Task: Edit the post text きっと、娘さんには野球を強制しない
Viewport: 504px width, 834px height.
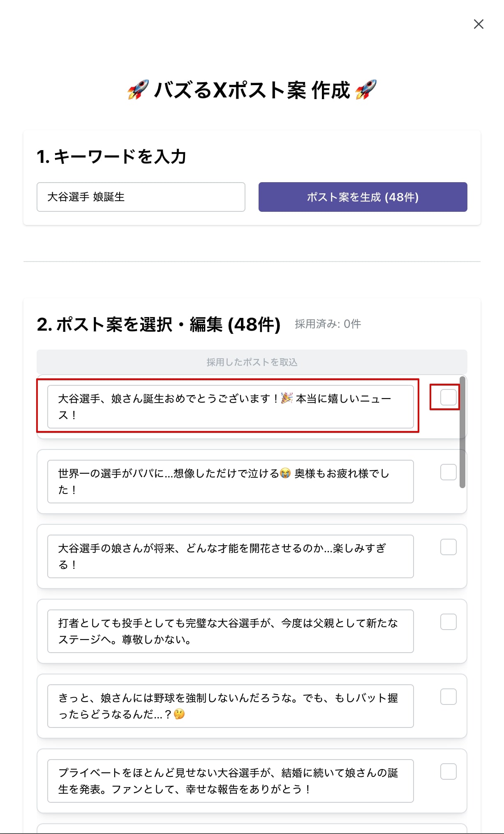Action: pyautogui.click(x=230, y=706)
